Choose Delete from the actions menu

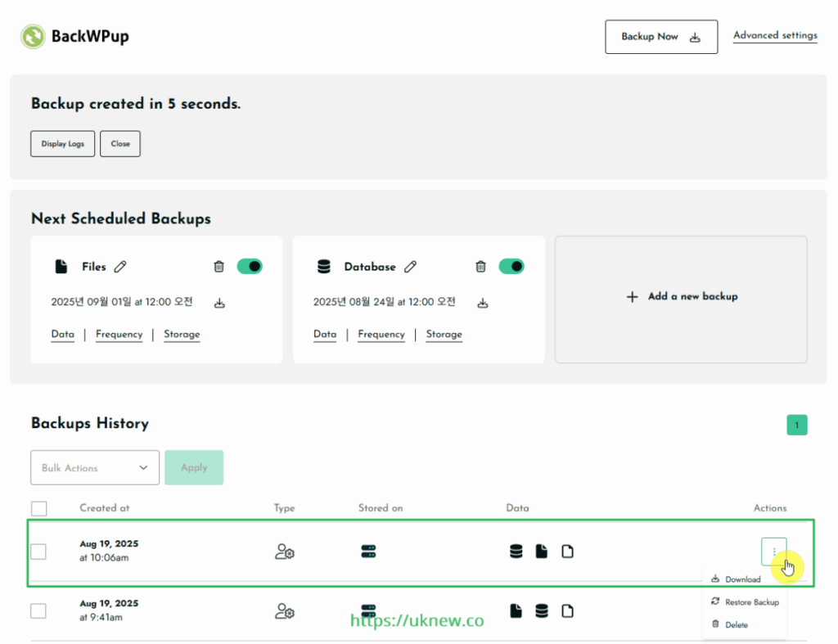point(736,625)
